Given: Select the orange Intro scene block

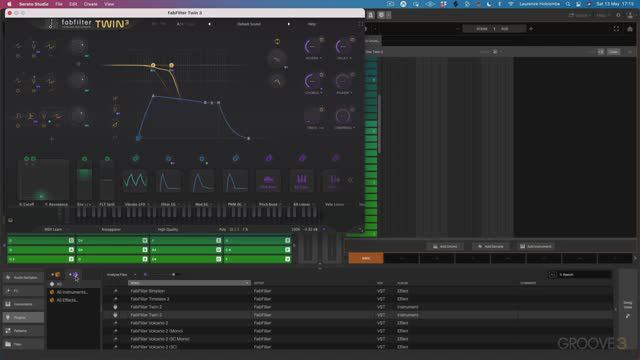Looking at the screenshot, I should tap(366, 258).
